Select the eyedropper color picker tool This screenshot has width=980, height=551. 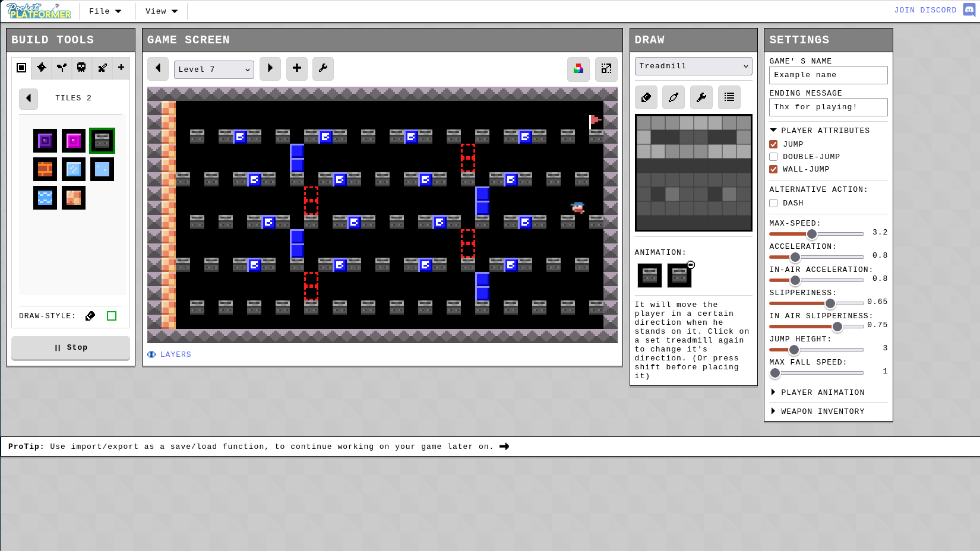(674, 97)
